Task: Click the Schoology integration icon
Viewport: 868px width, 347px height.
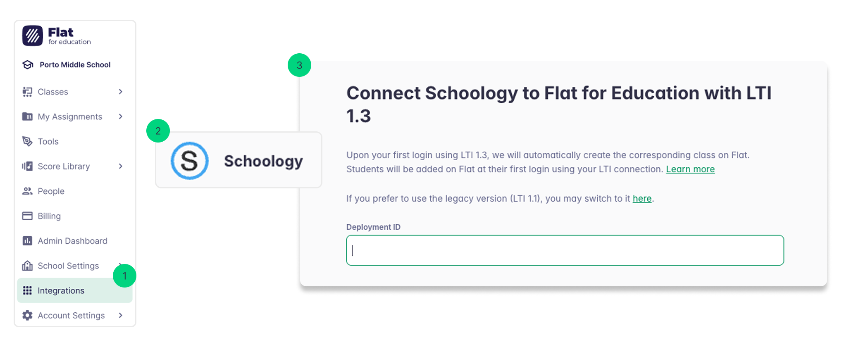Action: (189, 161)
